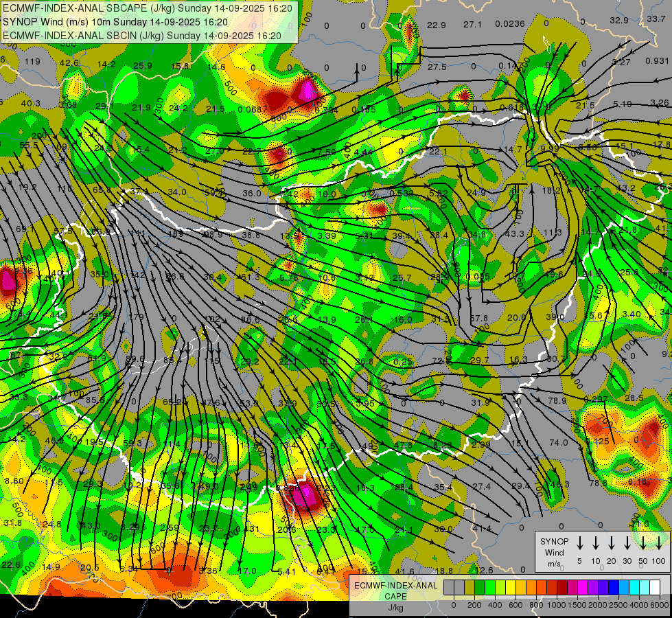672x618 pixels.
Task: Click the 100 m/s wind arrow in legend
Action: pos(658,543)
